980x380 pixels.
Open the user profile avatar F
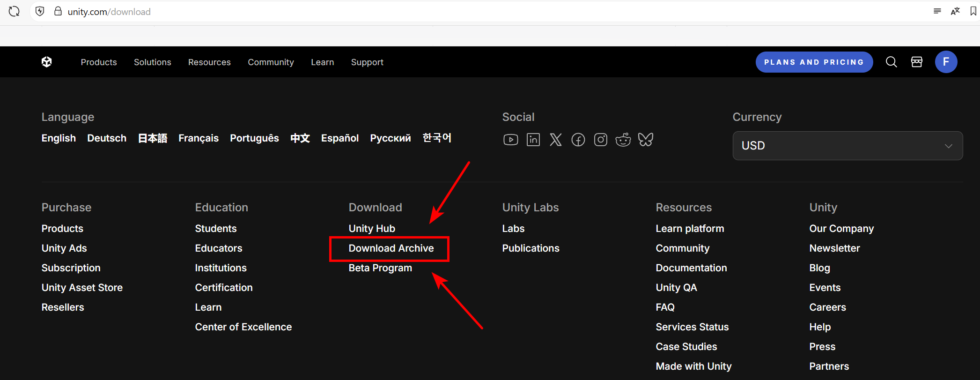click(946, 62)
